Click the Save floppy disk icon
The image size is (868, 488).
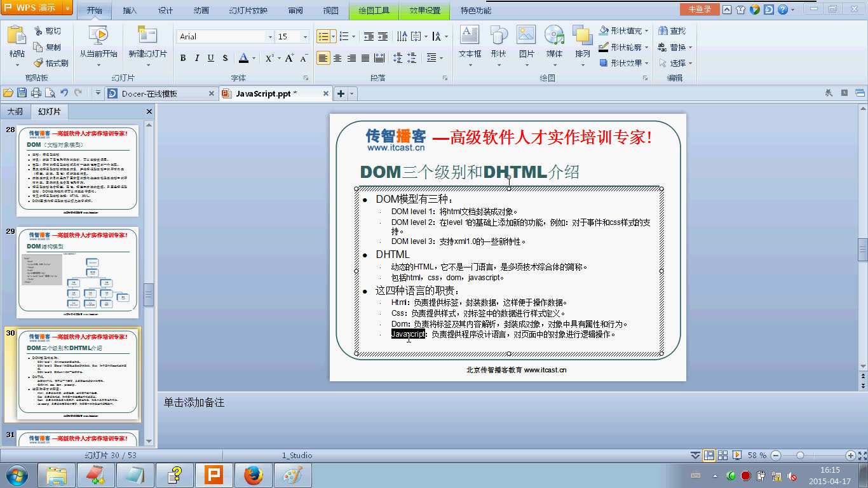click(22, 93)
